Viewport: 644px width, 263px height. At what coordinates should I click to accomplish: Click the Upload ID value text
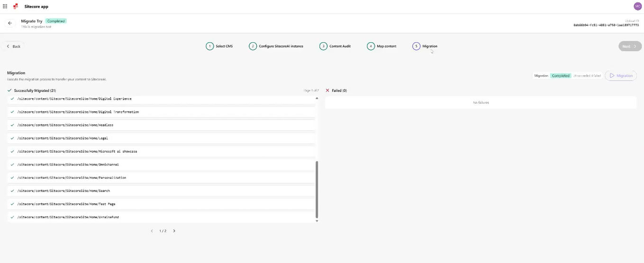[606, 25]
